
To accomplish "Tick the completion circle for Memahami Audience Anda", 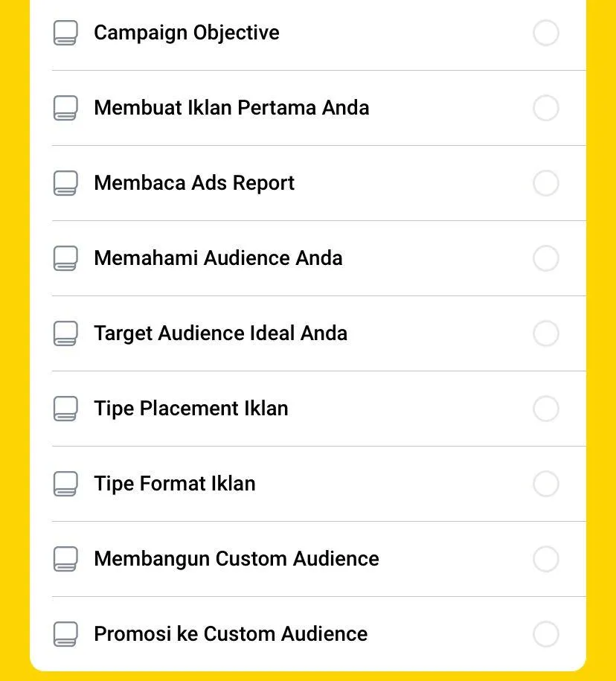I will click(x=545, y=258).
